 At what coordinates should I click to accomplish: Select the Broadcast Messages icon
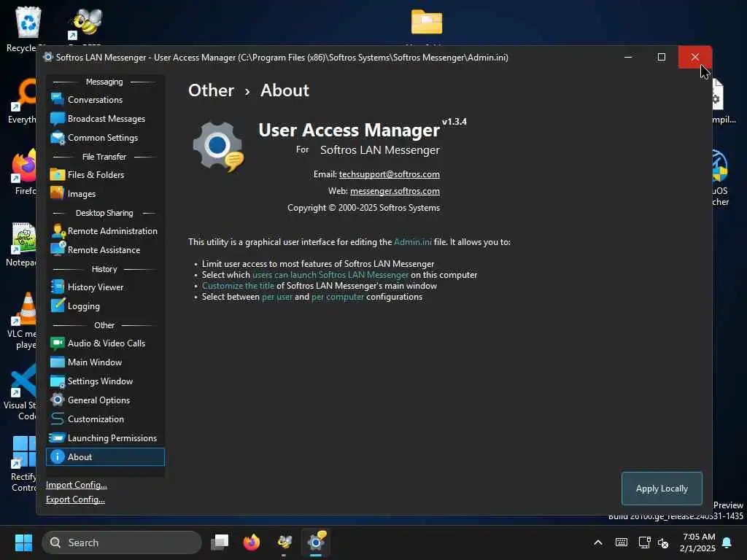coord(57,118)
